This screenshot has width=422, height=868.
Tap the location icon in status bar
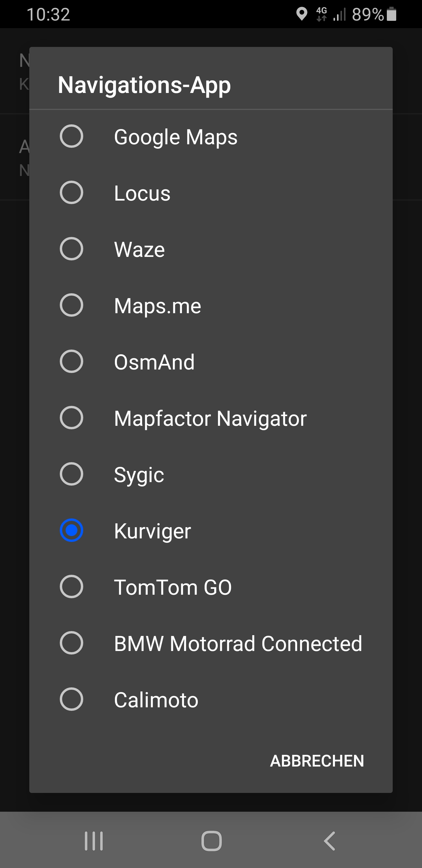302,14
